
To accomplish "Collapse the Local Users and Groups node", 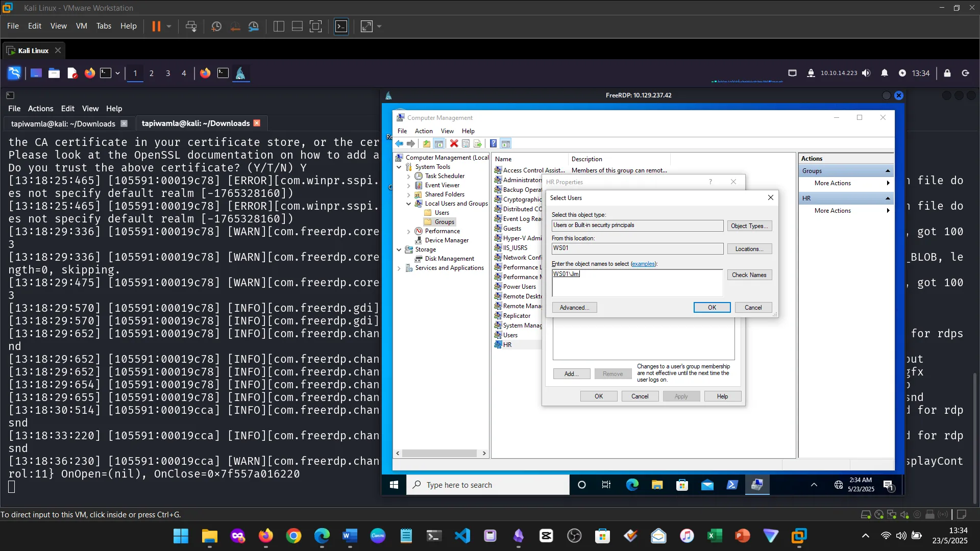I will (409, 204).
